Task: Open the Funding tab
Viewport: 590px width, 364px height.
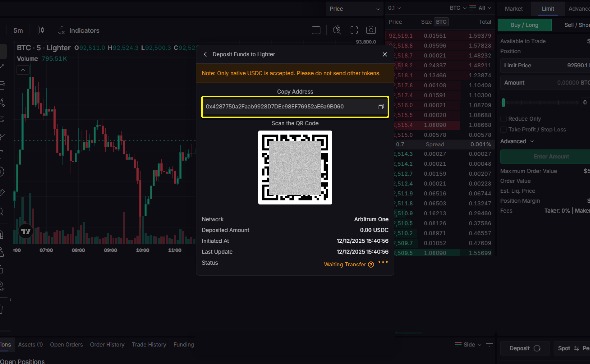Action: click(184, 345)
